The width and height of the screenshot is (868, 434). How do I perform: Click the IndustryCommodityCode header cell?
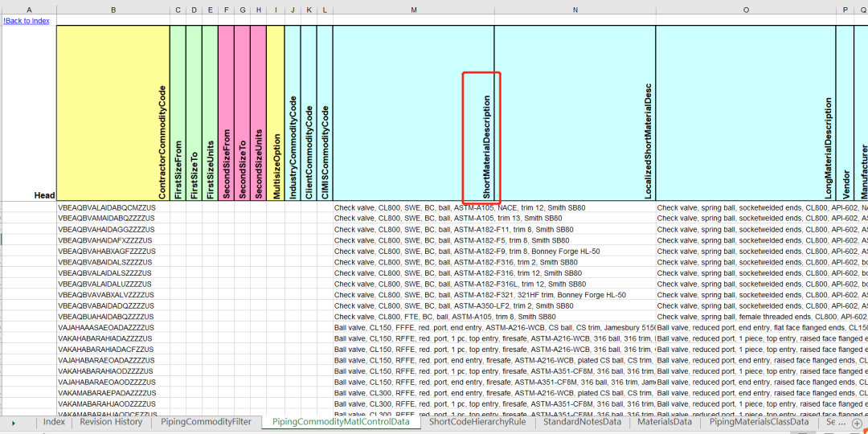point(293,113)
